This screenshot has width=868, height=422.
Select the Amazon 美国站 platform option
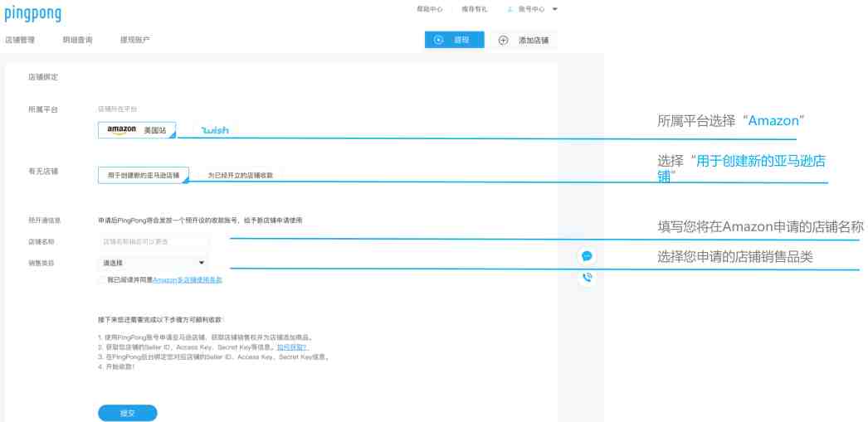(137, 130)
